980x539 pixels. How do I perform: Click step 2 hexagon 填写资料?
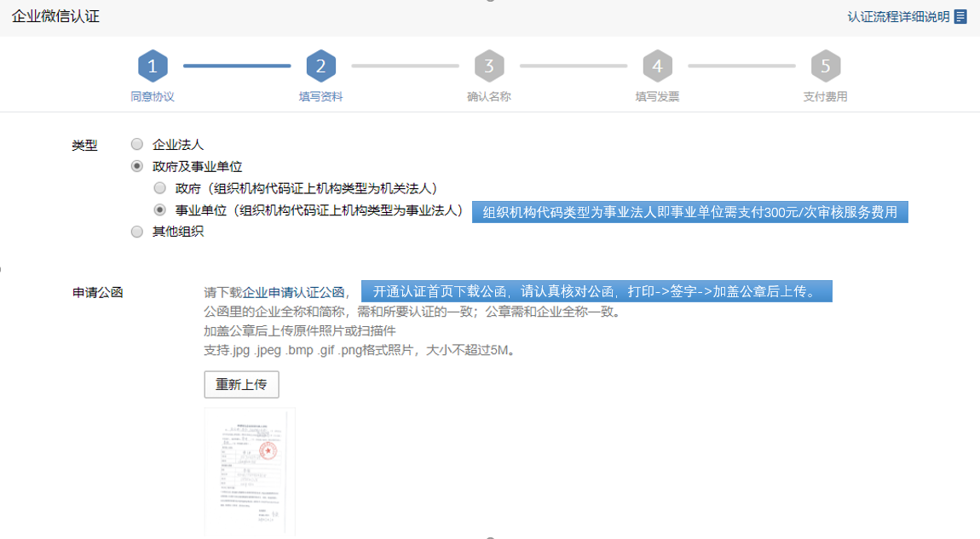point(320,66)
